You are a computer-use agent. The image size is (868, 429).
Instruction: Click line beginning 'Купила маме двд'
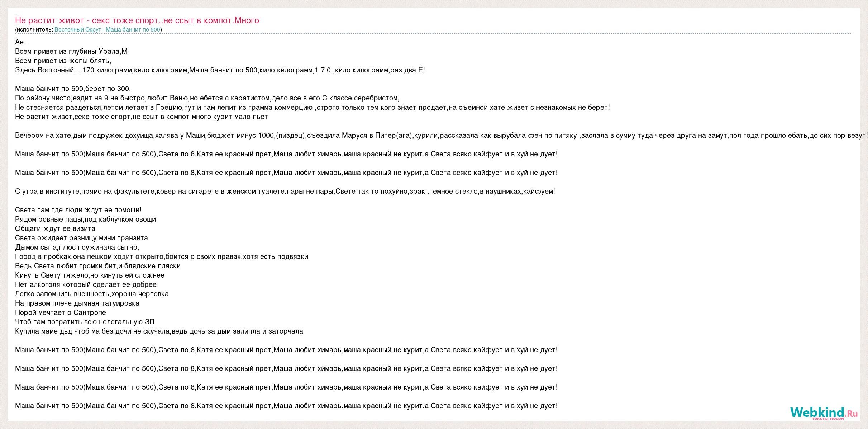tap(159, 331)
